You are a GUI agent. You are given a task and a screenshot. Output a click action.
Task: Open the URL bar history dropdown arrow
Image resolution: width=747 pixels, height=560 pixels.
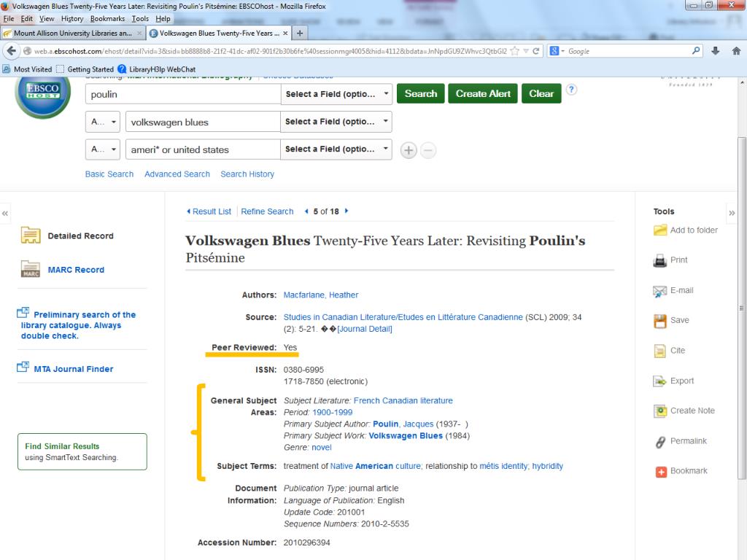point(526,51)
